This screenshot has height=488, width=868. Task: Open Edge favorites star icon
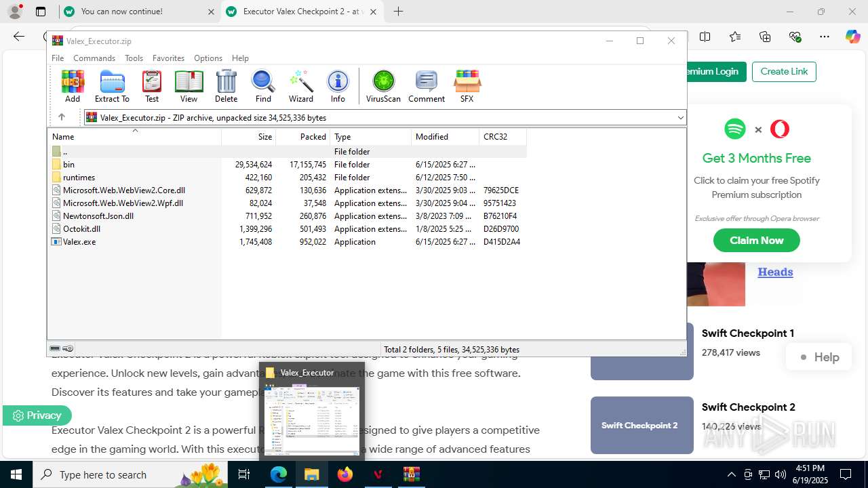tap(735, 37)
